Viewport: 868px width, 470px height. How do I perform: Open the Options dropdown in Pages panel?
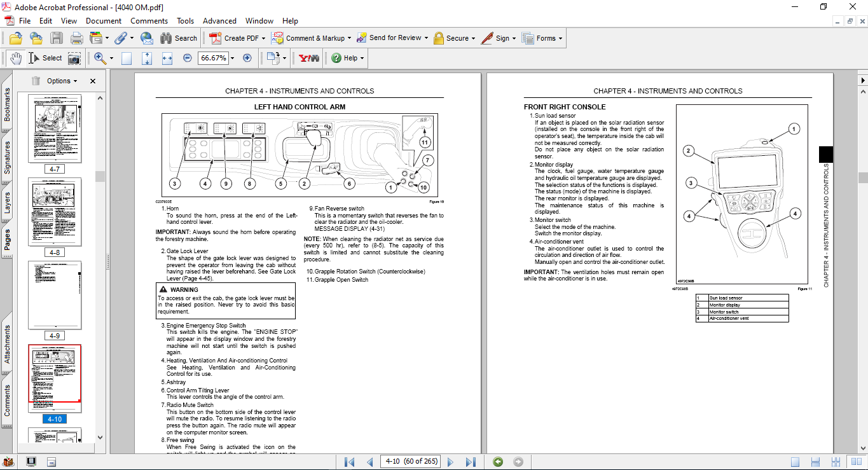point(62,81)
